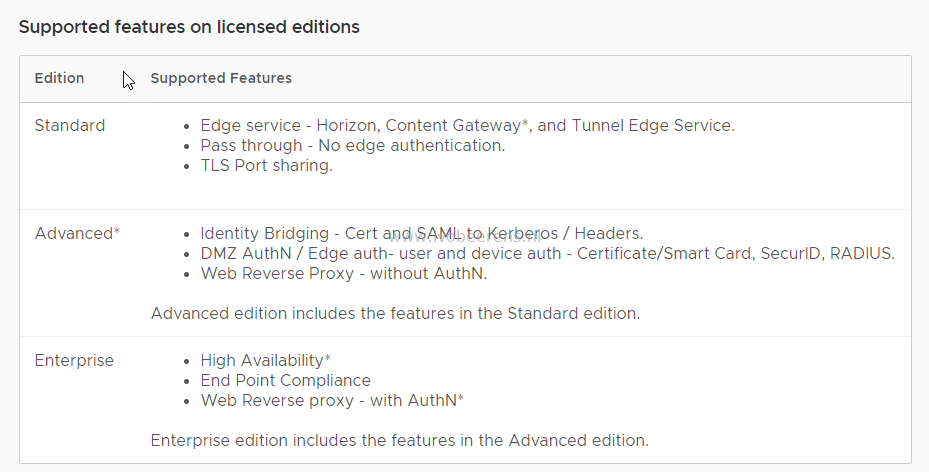Click the Pass through no edge authentication item
Viewport: 929px width, 472px height.
tap(353, 146)
